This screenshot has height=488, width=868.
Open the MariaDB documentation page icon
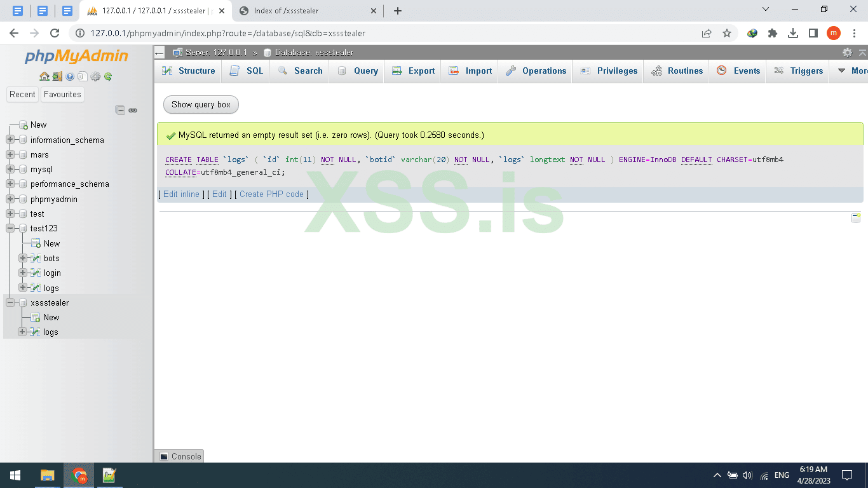coord(82,76)
